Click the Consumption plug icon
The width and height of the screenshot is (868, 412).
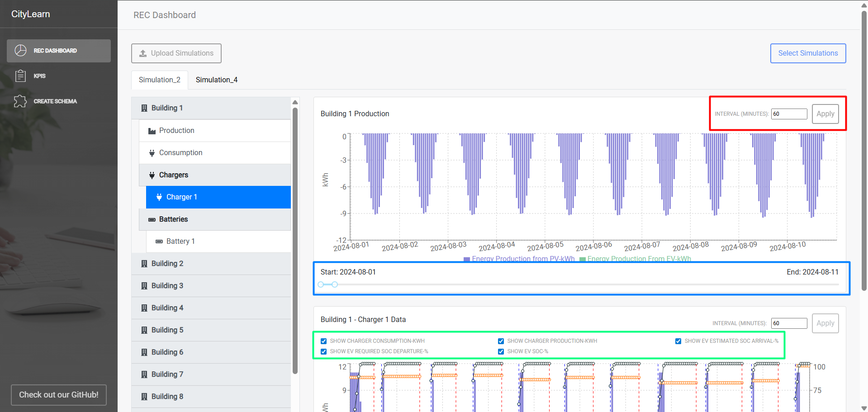point(152,153)
